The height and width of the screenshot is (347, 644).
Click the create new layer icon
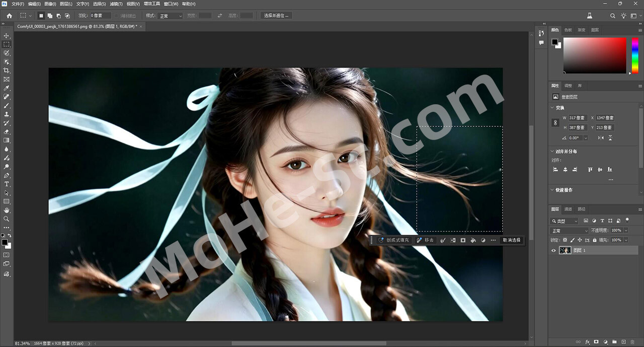(623, 342)
